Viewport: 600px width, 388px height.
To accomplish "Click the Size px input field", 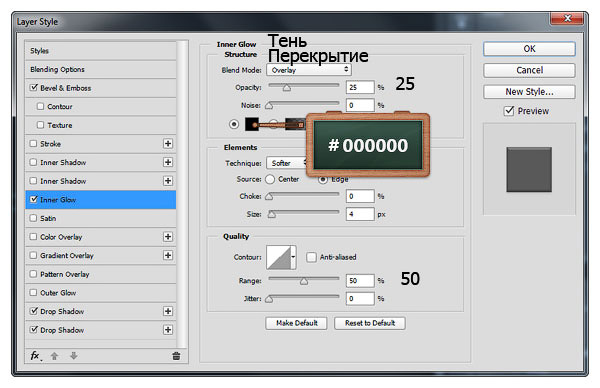I will point(360,214).
